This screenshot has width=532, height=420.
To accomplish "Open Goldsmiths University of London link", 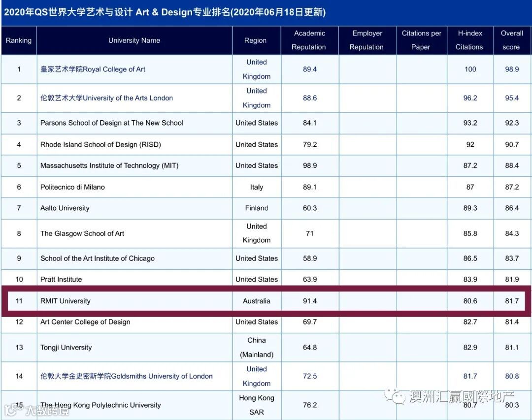I will 127,376.
